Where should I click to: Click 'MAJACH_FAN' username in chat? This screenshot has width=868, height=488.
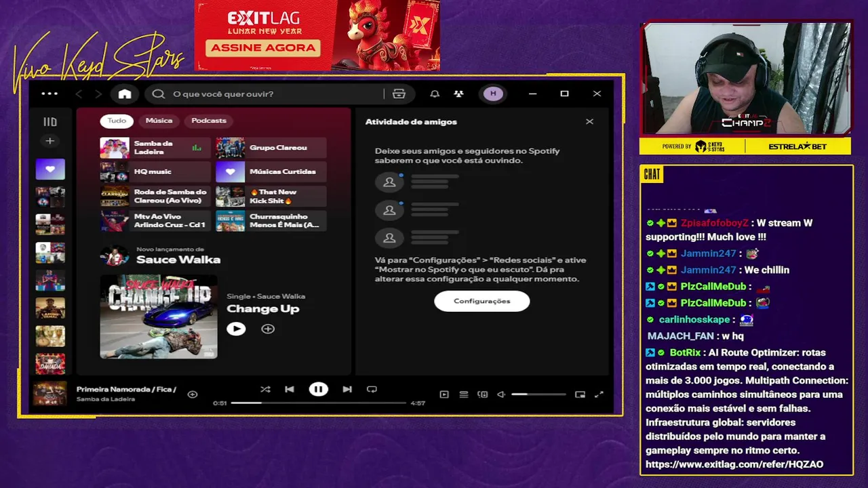tap(680, 336)
